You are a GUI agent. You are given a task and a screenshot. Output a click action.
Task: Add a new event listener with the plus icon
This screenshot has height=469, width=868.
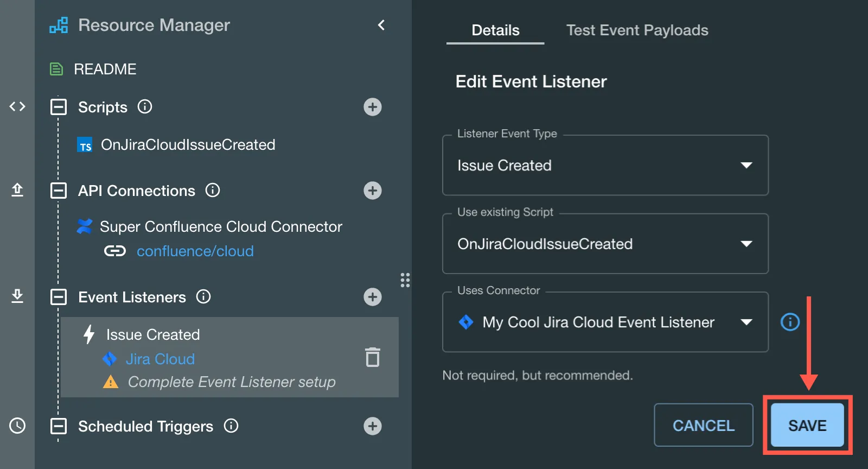click(x=373, y=297)
